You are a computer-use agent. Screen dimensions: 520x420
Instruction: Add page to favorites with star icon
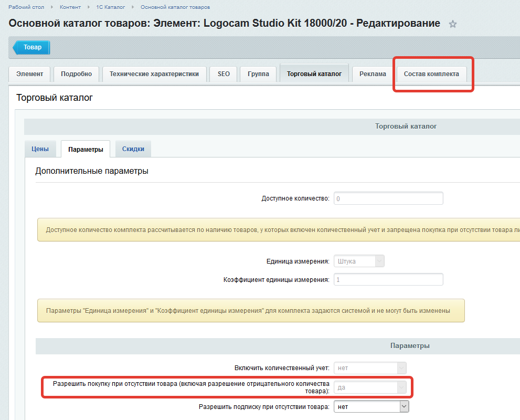[x=453, y=24]
